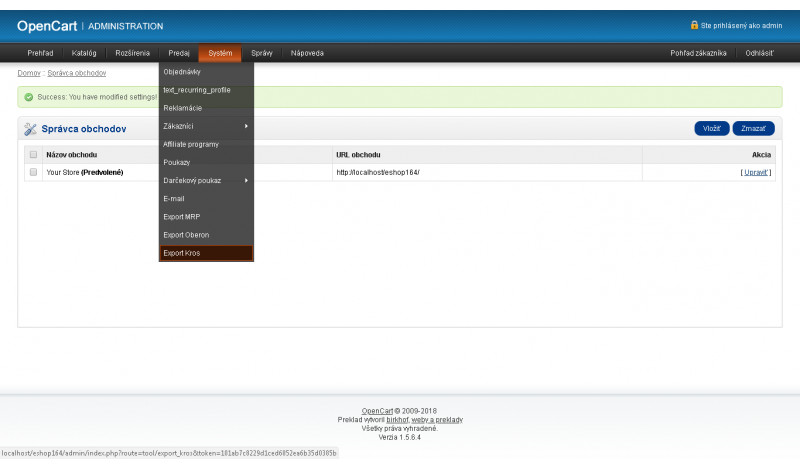
Task: Open weby a preklady footer link
Action: 437,419
